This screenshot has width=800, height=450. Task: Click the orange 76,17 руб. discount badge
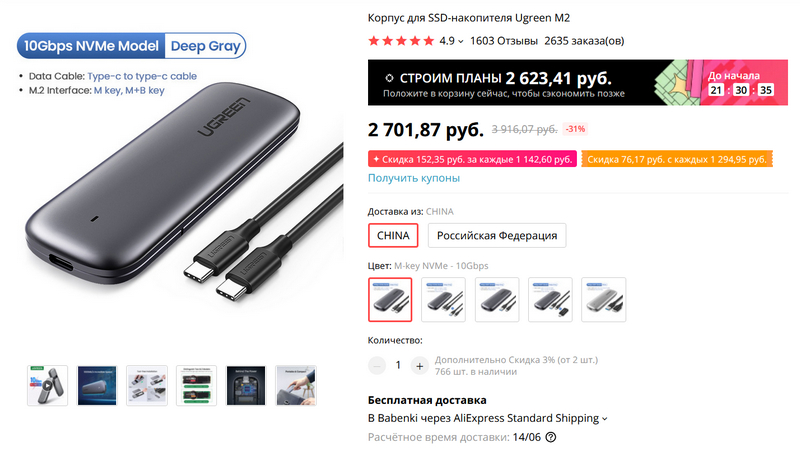[677, 158]
